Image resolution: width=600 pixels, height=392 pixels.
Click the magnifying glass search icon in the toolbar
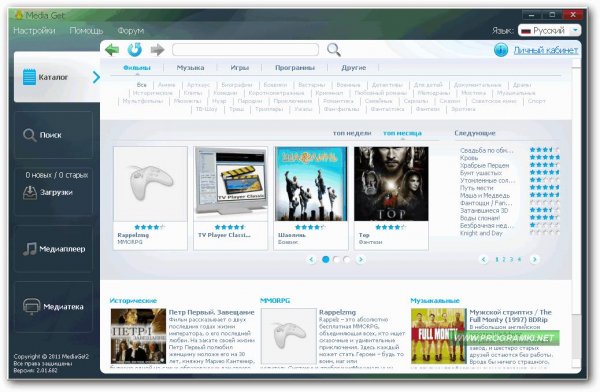pyautogui.click(x=334, y=50)
